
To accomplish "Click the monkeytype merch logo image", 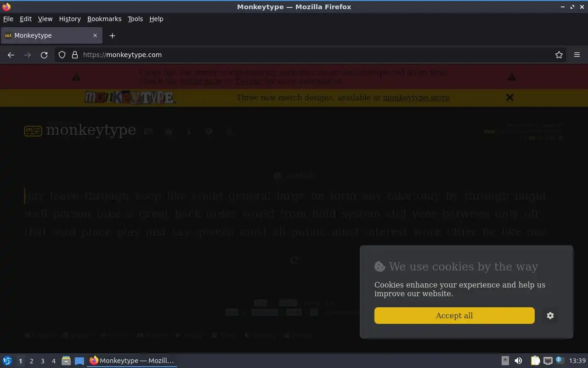I will [x=130, y=98].
